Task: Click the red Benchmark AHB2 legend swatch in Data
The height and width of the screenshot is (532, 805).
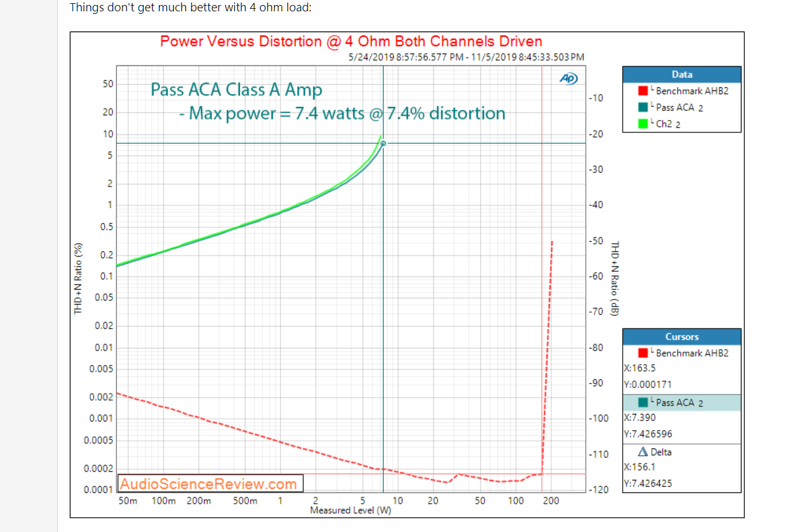Action: (x=644, y=91)
